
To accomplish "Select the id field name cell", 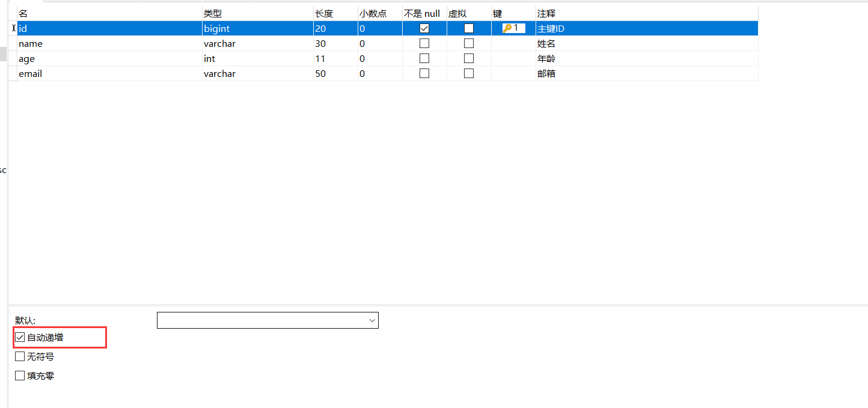I will pos(110,28).
